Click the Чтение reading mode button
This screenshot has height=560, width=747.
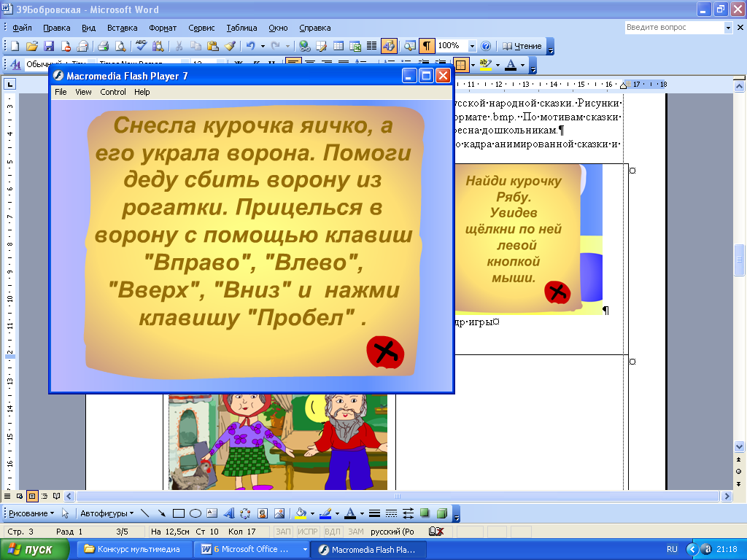(x=522, y=46)
